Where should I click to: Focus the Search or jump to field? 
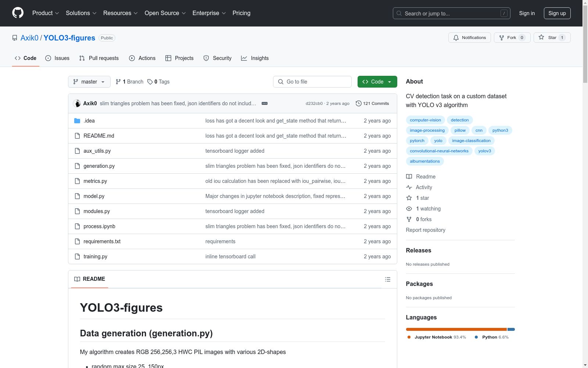pyautogui.click(x=452, y=13)
